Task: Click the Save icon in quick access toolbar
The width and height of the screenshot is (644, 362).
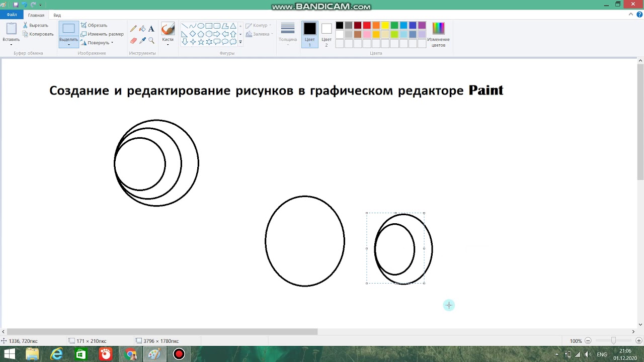Action: [x=16, y=5]
